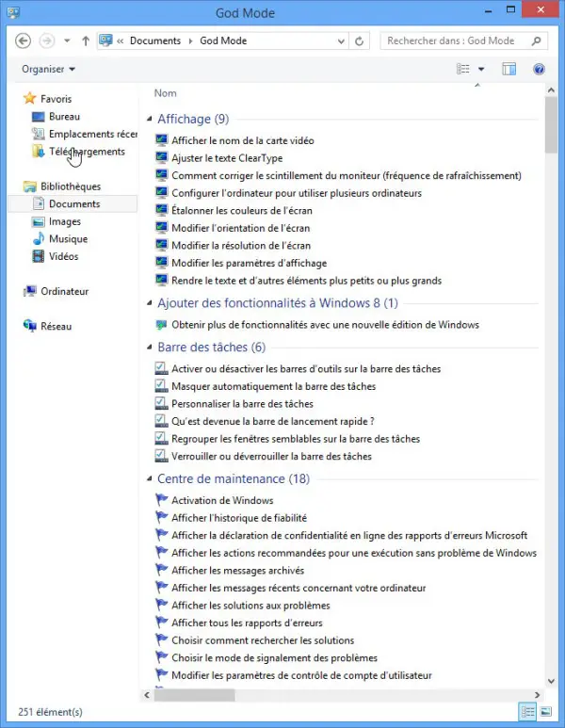Select Ajuster le texte ClearType
Screen dimensions: 565x728
coord(227,158)
